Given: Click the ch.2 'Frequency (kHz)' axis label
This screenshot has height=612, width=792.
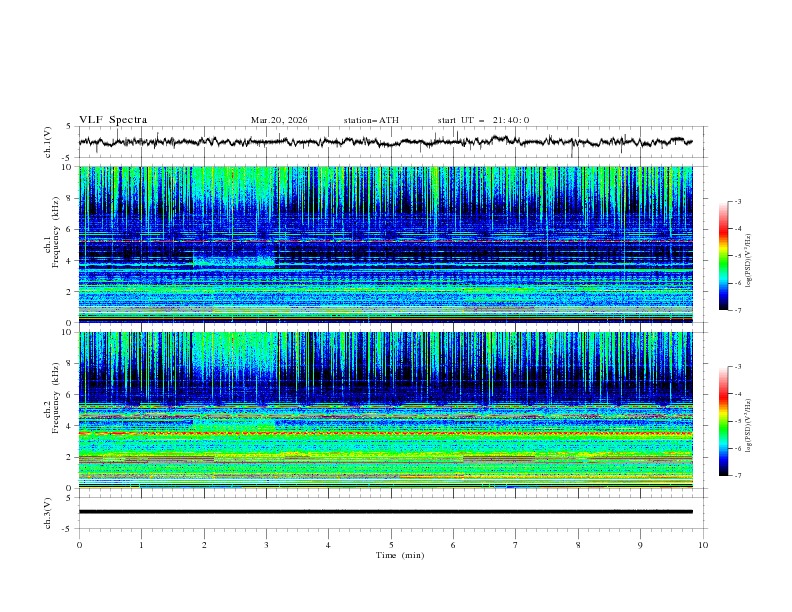Looking at the screenshot, I should [55, 398].
